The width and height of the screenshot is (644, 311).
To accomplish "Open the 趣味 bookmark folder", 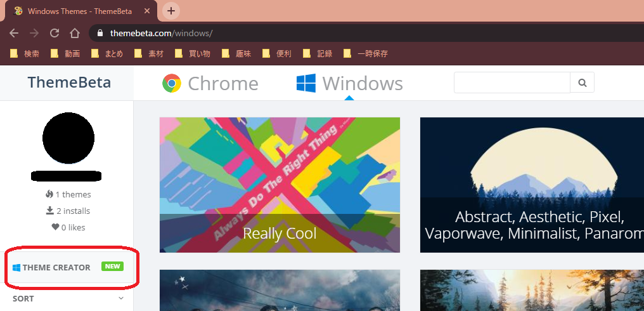I will (x=236, y=53).
